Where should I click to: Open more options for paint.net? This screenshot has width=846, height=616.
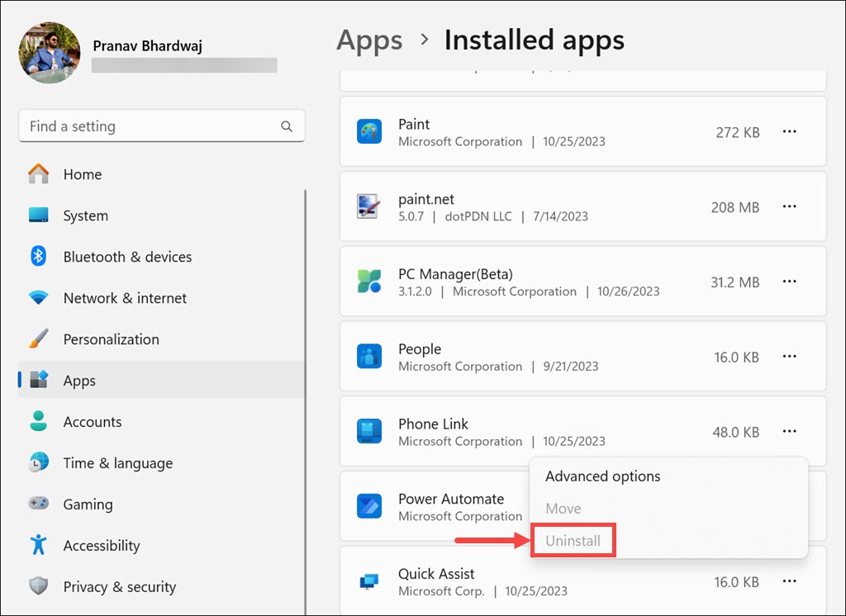pyautogui.click(x=789, y=206)
